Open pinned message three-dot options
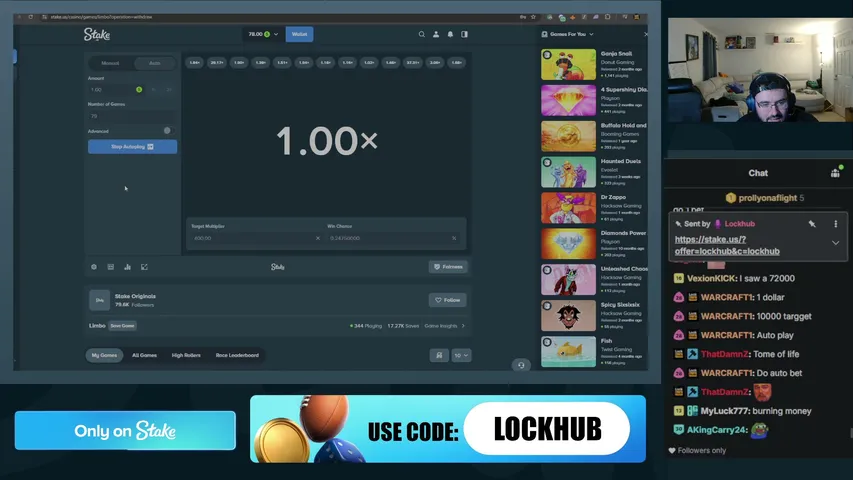The image size is (853, 480). (x=836, y=224)
